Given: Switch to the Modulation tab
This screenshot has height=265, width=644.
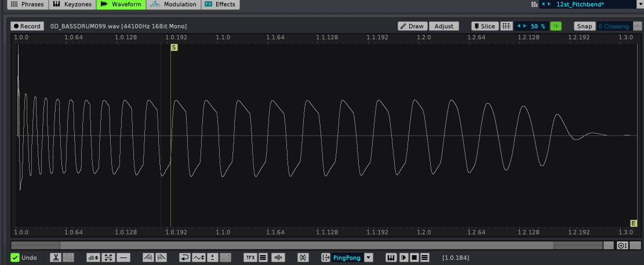Looking at the screenshot, I should (173, 4).
